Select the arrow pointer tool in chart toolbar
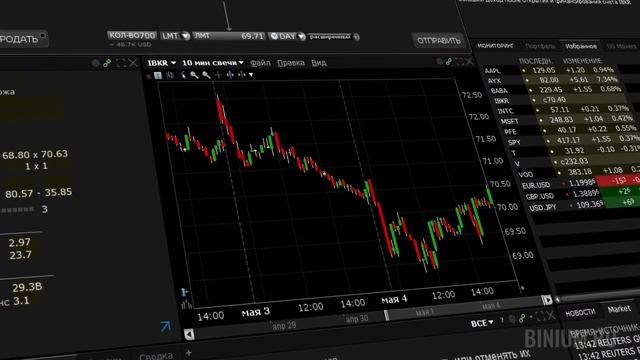Image resolution: width=640 pixels, height=360 pixels. click(x=182, y=75)
